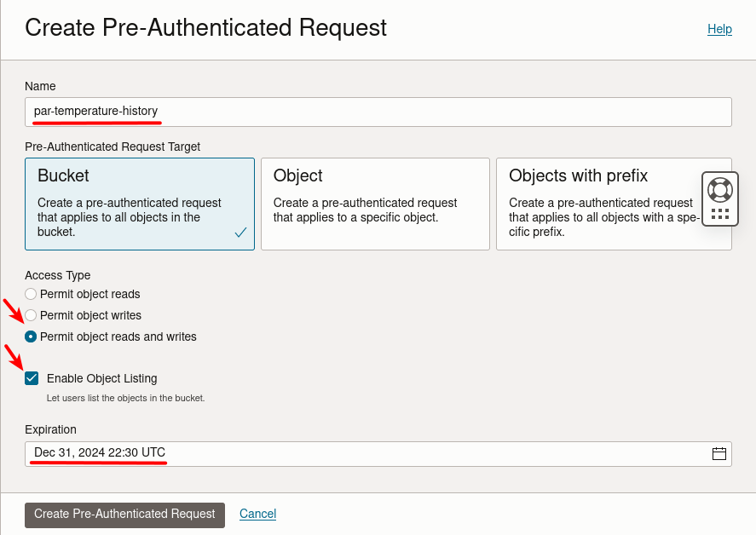Select the Permit object writes option
The image size is (756, 535).
coord(31,315)
